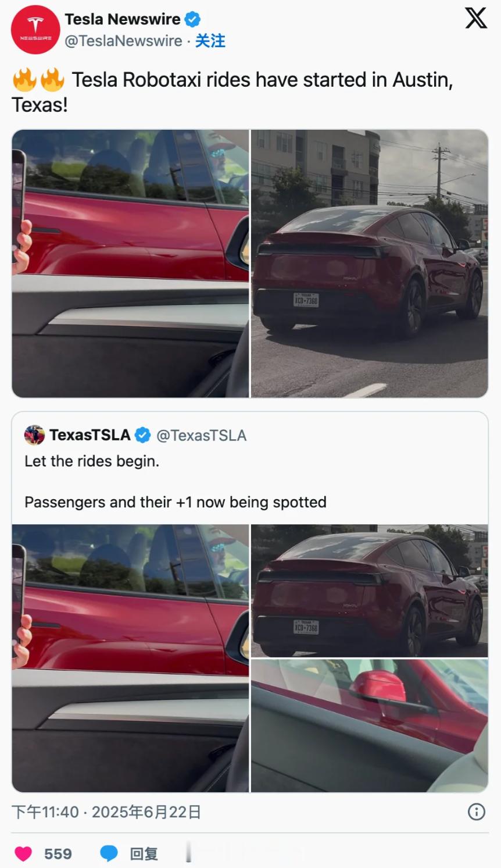This screenshot has height=868, width=501.
Task: Click the Tesla Newswire verified badge
Action: [192, 19]
